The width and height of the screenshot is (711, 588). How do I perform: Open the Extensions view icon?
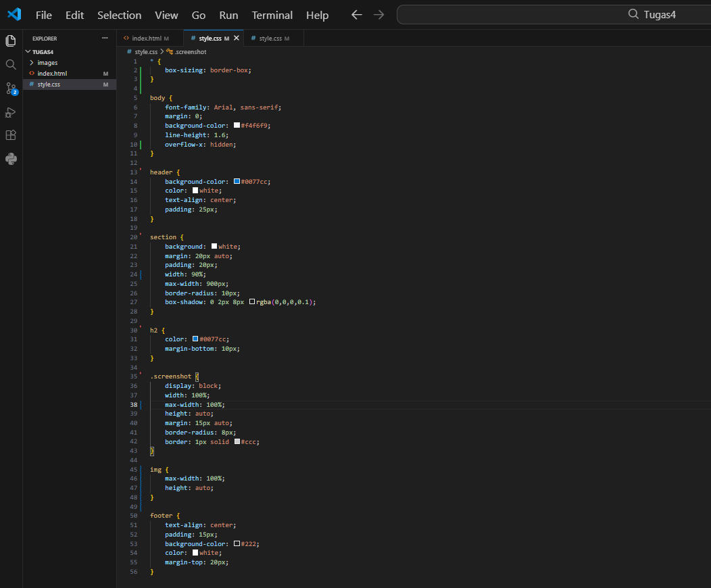click(10, 135)
